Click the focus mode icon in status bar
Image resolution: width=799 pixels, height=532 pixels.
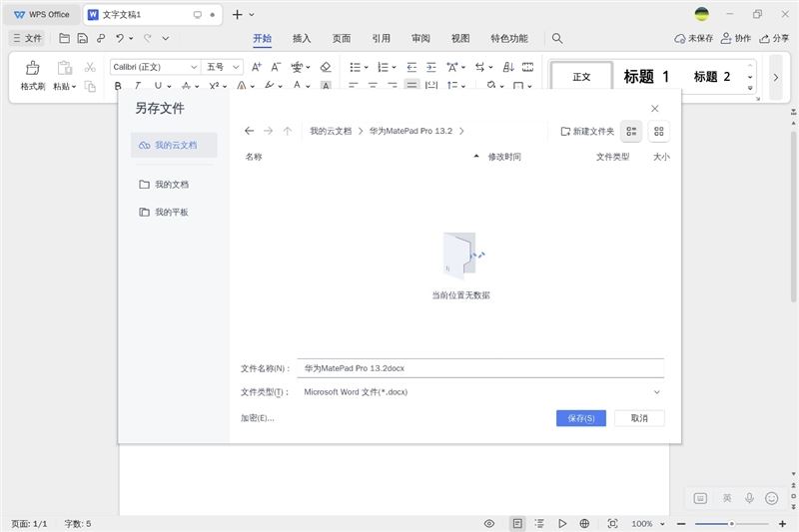pos(612,523)
